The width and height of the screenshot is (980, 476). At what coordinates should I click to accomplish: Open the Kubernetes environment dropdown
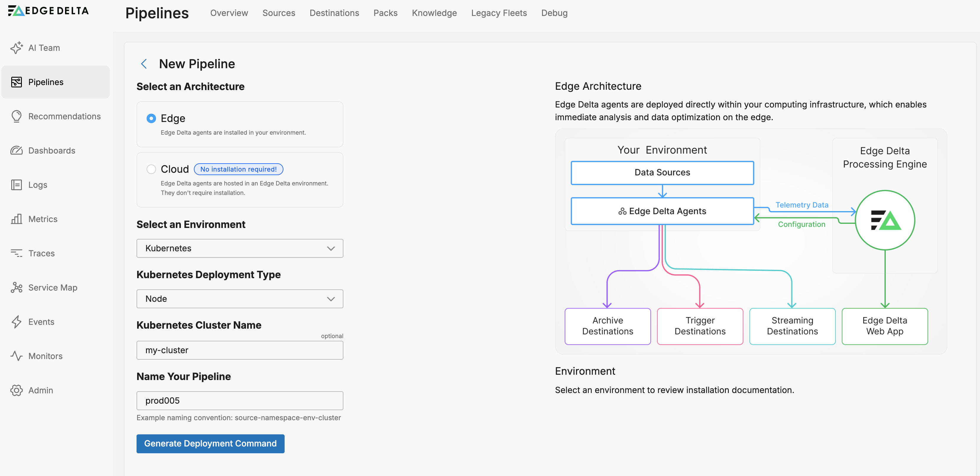(x=240, y=248)
